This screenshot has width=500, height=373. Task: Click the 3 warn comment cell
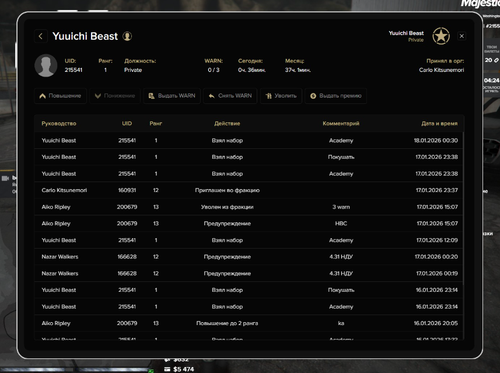coord(341,207)
